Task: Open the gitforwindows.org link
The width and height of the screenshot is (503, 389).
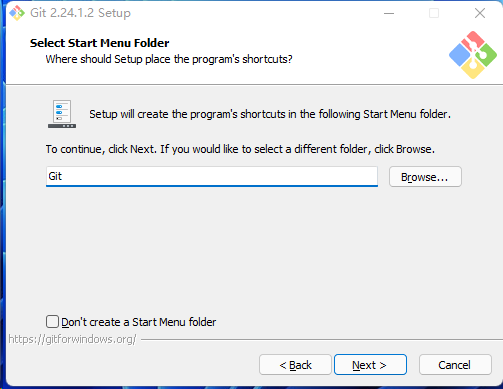Action: pos(72,339)
